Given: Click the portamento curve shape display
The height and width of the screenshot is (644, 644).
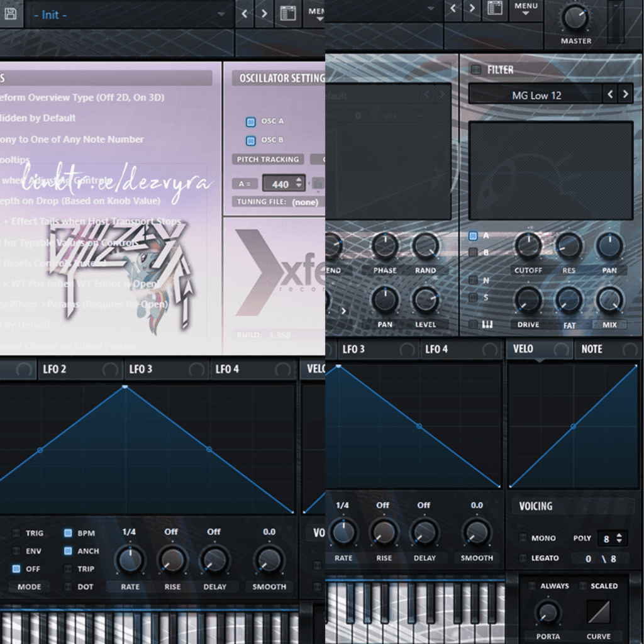Looking at the screenshot, I should tap(598, 612).
